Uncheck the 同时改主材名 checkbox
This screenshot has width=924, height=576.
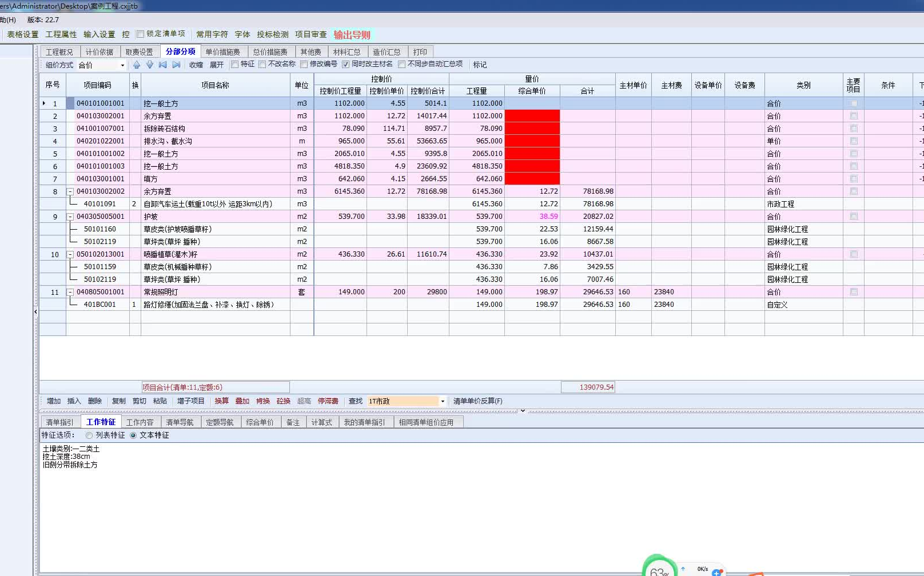tap(345, 64)
